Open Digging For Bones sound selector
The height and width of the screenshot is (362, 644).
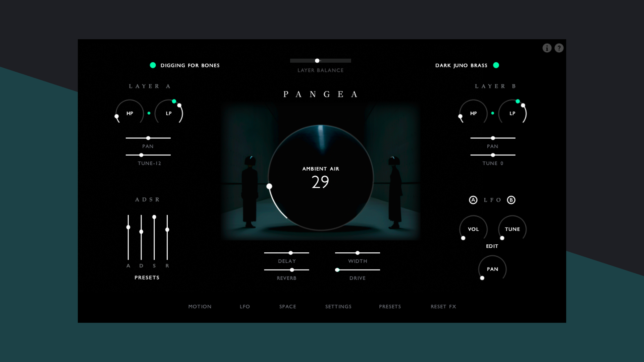pyautogui.click(x=190, y=65)
